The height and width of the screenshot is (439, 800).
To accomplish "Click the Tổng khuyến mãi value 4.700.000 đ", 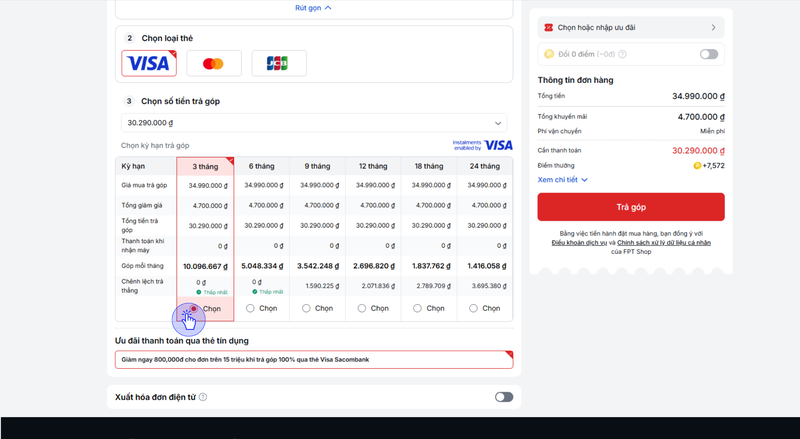I will click(701, 117).
